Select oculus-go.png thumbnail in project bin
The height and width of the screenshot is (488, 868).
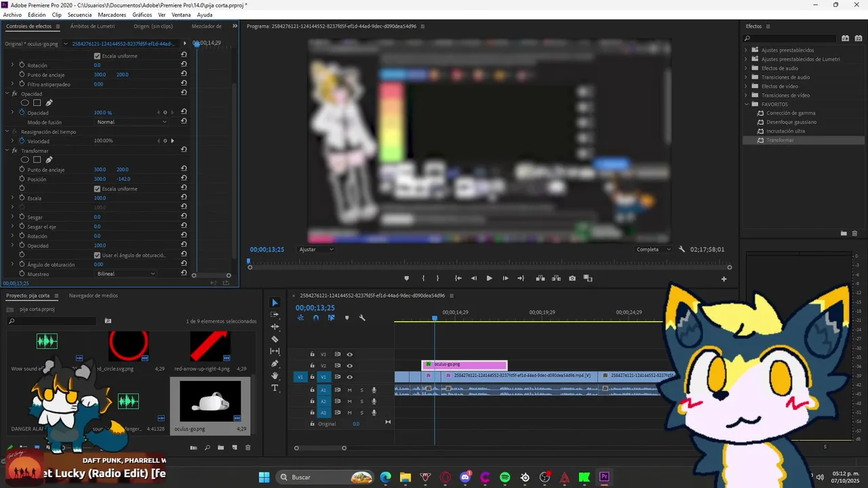210,401
